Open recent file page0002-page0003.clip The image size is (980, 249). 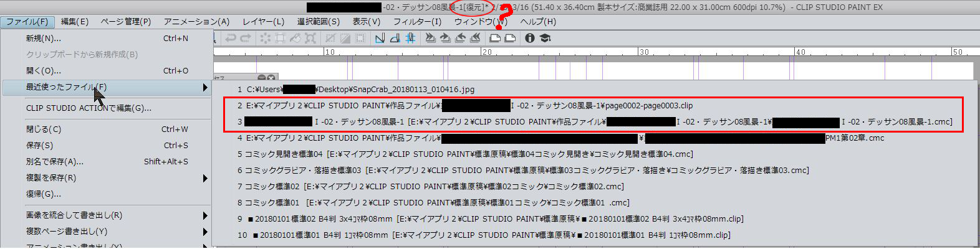[x=594, y=106]
